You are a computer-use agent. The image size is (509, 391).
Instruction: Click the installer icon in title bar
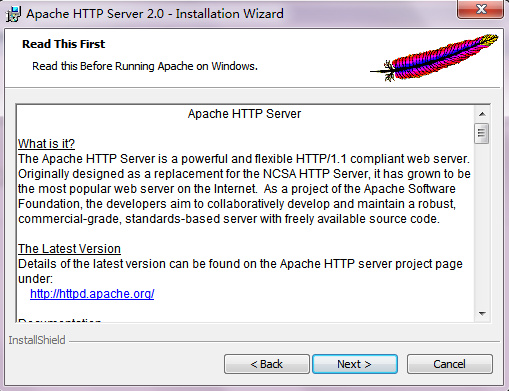13,14
